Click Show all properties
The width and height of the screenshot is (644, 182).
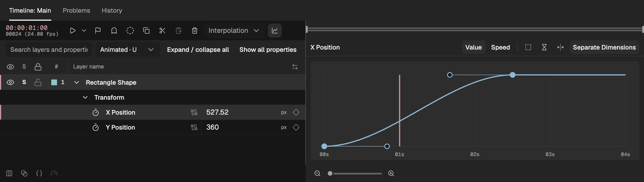click(268, 50)
